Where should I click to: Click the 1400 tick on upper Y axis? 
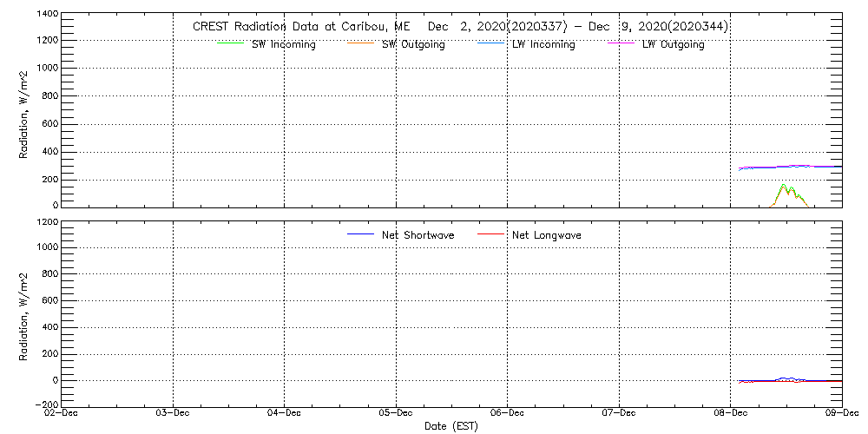47,15
